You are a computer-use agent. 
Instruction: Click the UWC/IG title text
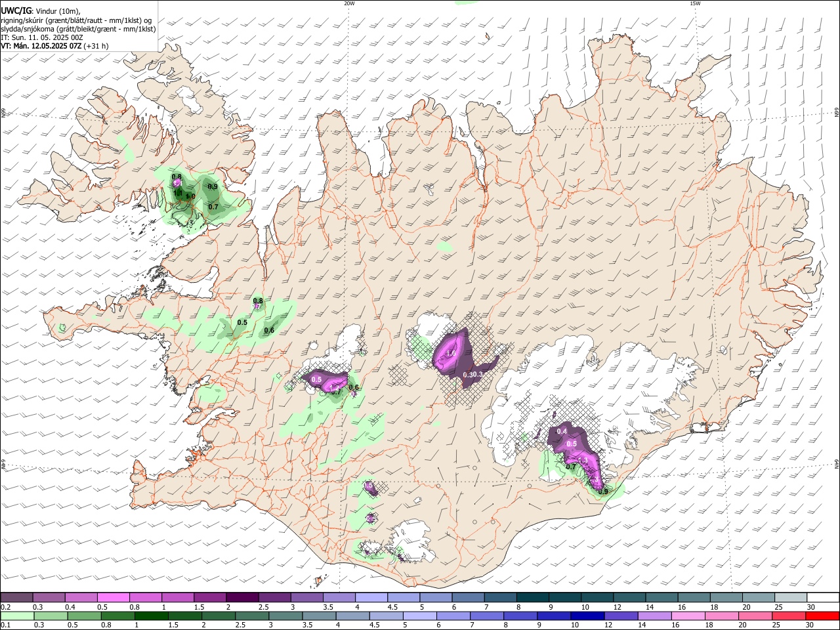click(x=15, y=10)
